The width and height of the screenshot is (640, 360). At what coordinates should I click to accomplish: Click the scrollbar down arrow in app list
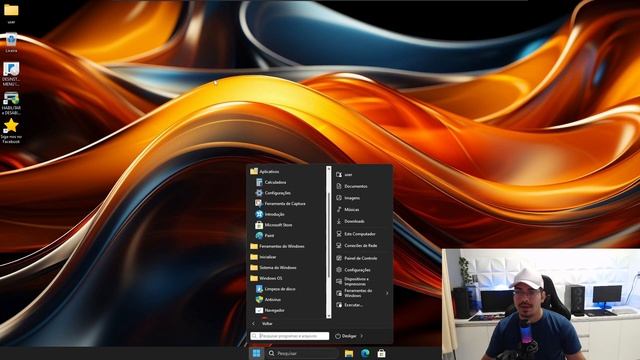pos(329,316)
